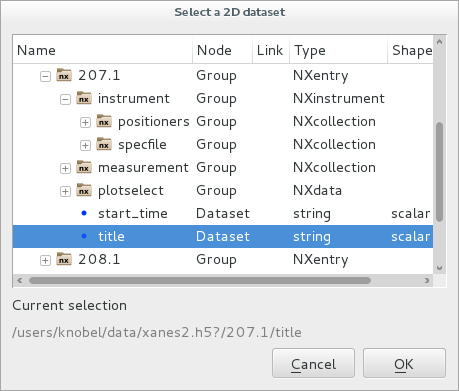The width and height of the screenshot is (459, 391).
Task: Collapse the instrument group
Action: 65,100
